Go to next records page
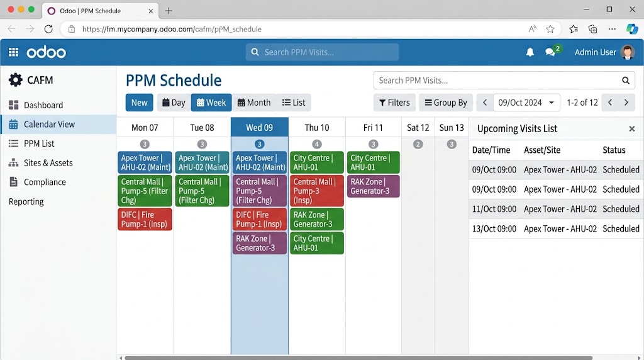Image resolution: width=644 pixels, height=360 pixels. [626, 103]
